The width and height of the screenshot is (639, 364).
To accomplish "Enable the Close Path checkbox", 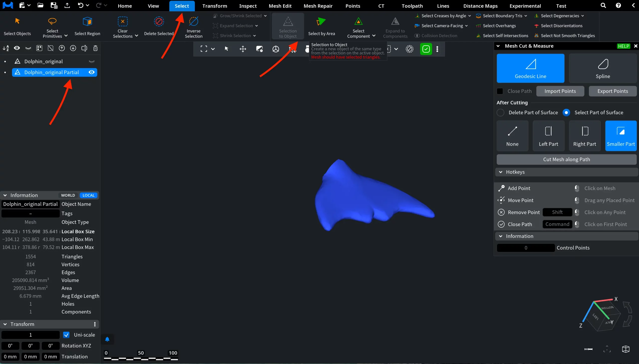I will (500, 91).
